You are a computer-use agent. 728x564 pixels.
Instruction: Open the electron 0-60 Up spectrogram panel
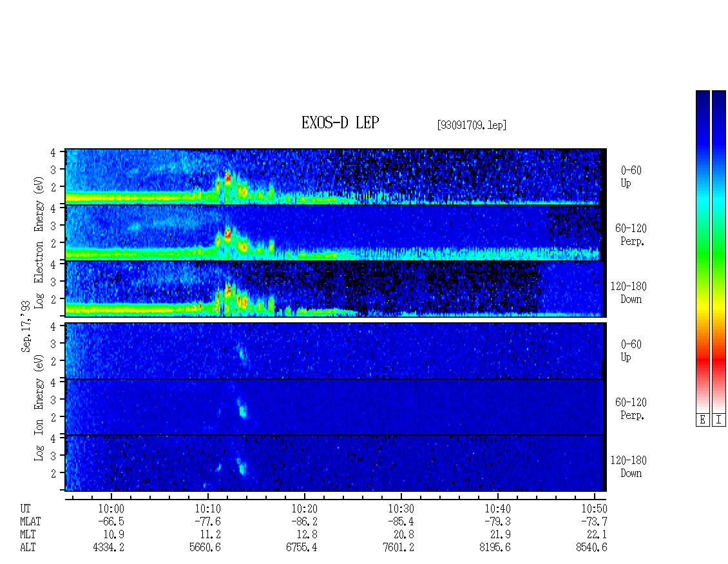336,177
